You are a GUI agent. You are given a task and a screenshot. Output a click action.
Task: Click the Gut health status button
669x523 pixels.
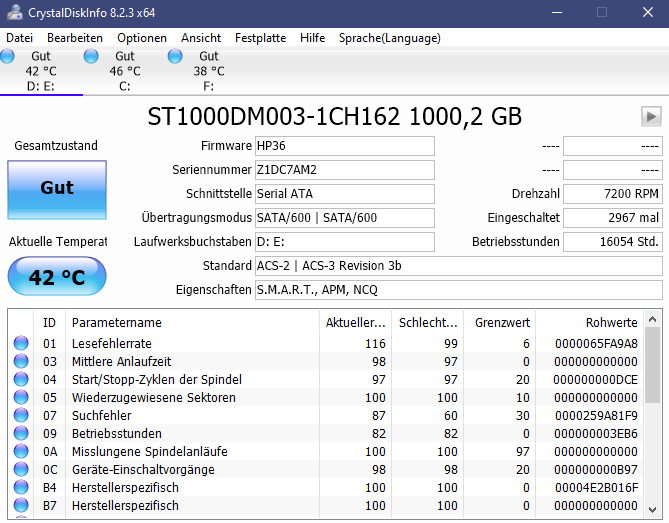(57, 190)
